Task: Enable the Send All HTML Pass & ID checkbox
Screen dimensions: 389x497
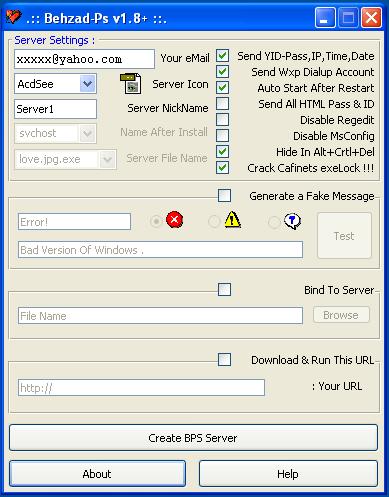Action: [222, 104]
